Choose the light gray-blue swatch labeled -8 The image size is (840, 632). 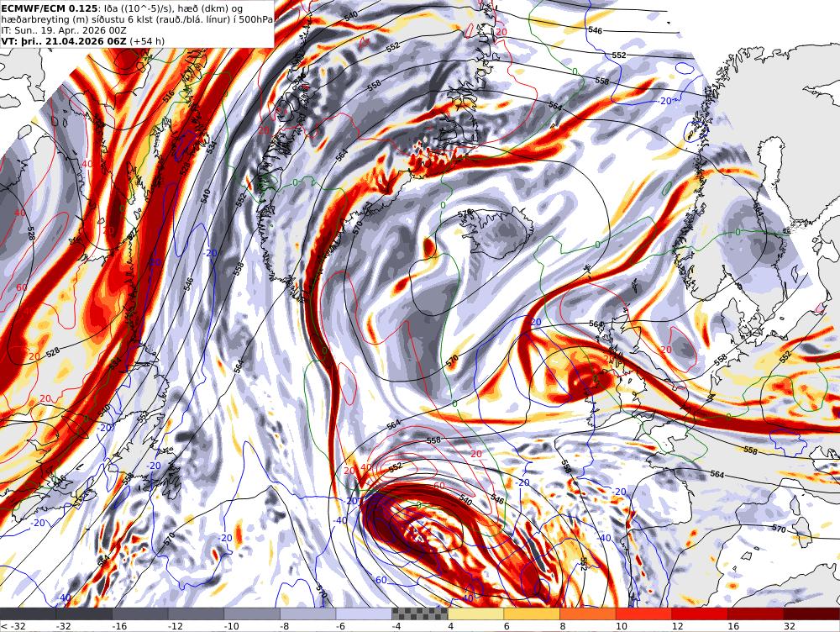click(x=308, y=614)
